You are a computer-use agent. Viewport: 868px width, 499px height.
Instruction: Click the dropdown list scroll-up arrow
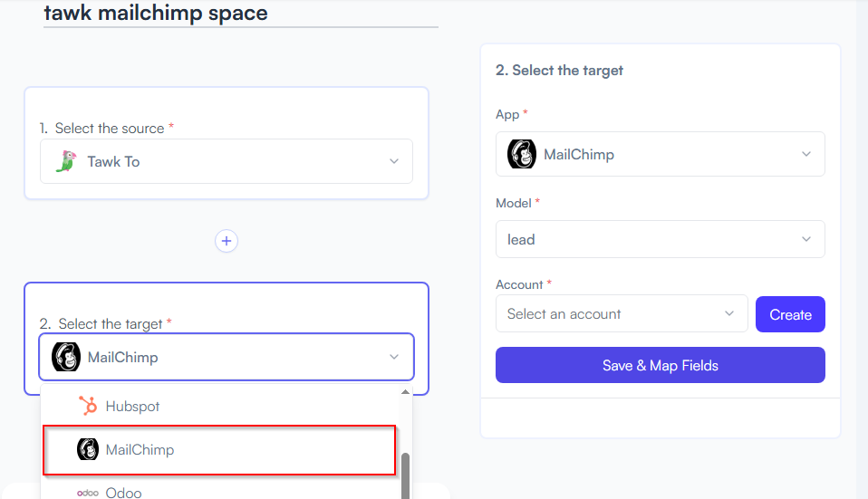(x=405, y=391)
